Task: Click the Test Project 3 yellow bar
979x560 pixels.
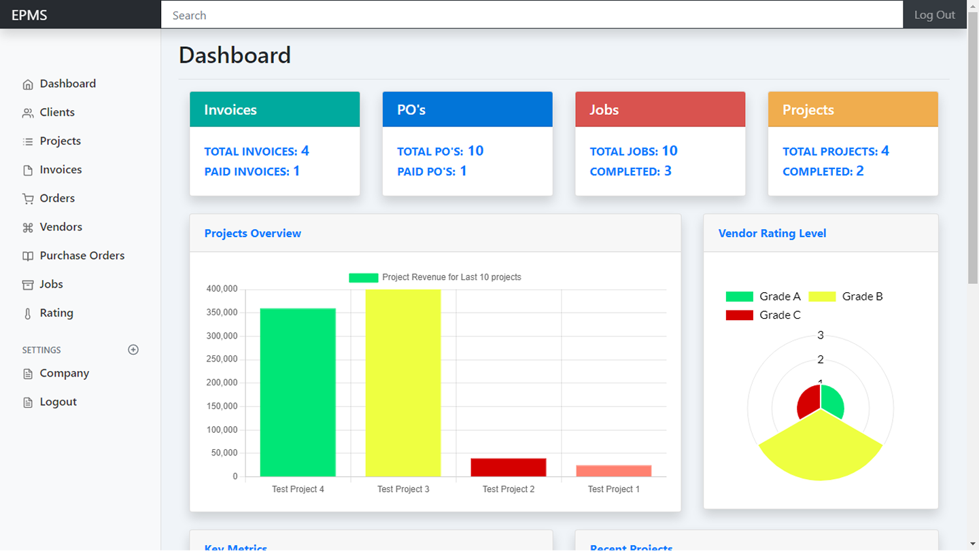Action: pyautogui.click(x=403, y=383)
